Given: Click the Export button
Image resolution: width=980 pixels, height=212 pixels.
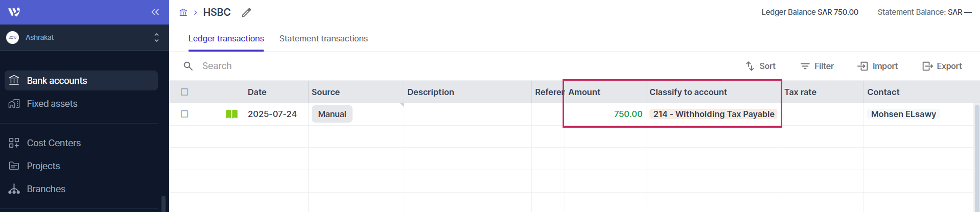Looking at the screenshot, I should (942, 66).
